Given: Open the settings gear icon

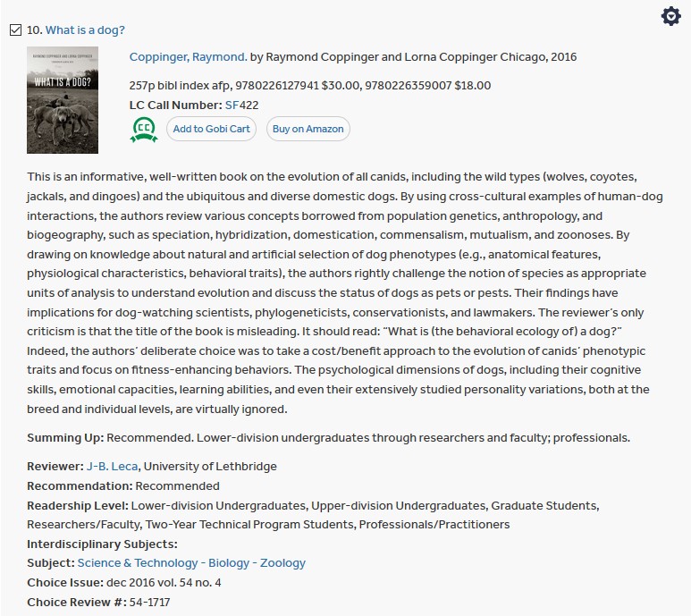Looking at the screenshot, I should pos(670,16).
